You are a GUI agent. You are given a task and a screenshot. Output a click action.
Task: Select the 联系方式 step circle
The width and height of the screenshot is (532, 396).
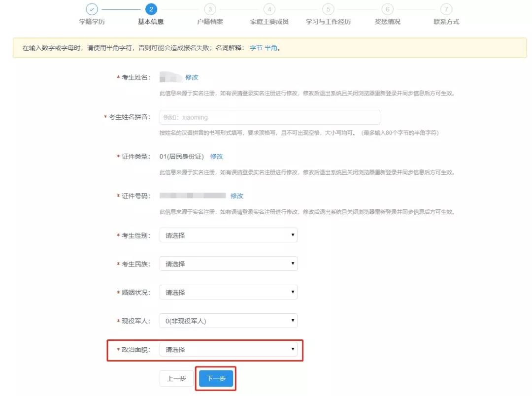446,8
